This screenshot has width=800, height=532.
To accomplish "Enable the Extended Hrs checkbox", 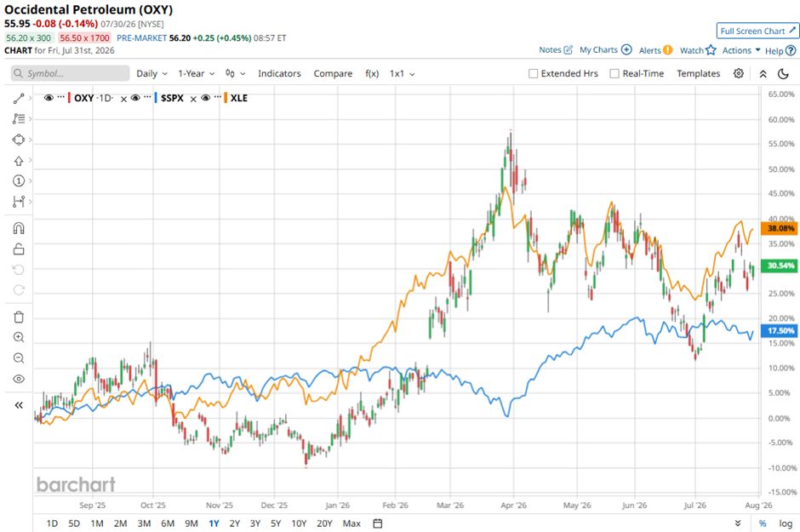I will click(533, 73).
